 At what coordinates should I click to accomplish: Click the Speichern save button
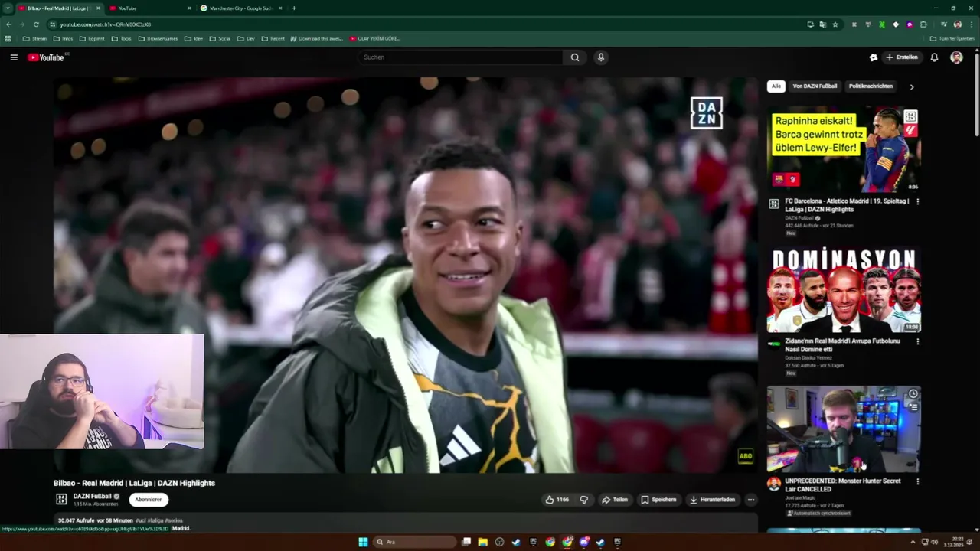(x=659, y=500)
